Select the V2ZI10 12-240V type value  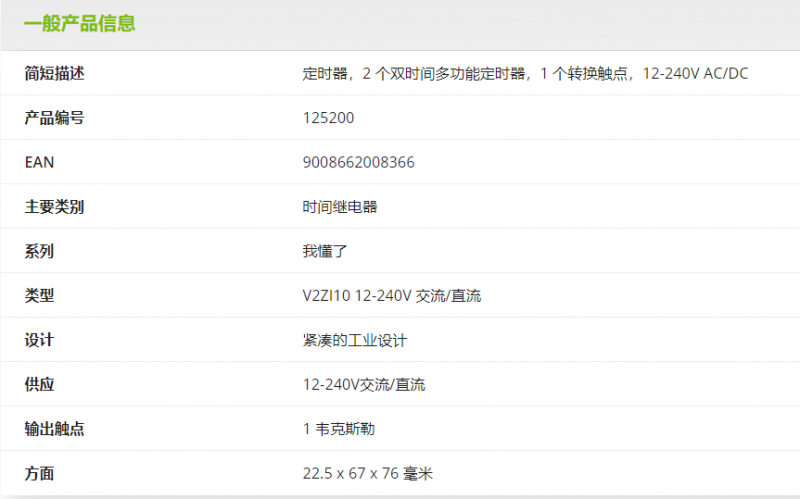pyautogui.click(x=392, y=295)
